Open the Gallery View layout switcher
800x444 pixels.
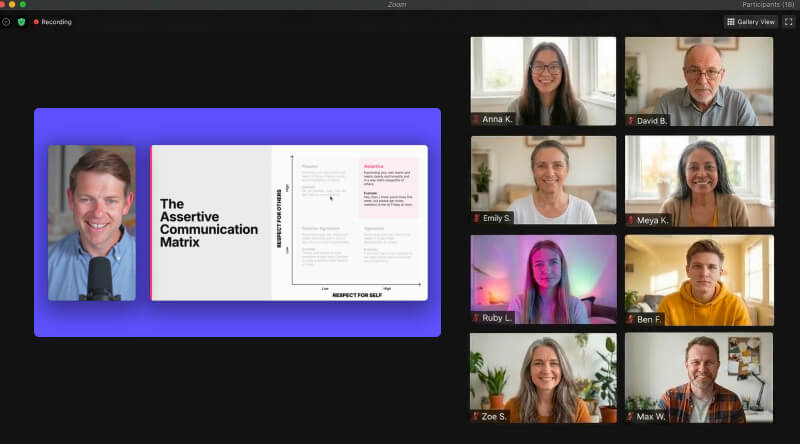[x=750, y=21]
